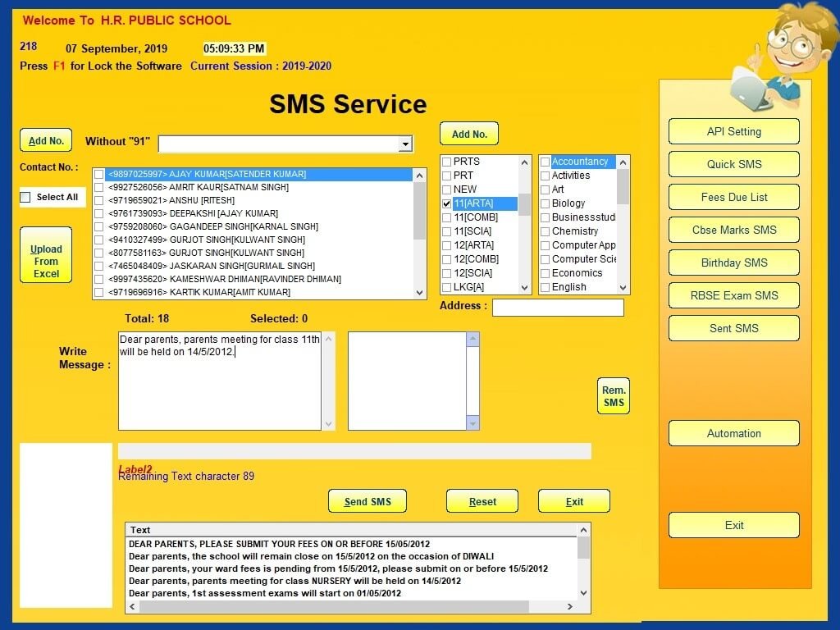The width and height of the screenshot is (840, 630).
Task: Open Fees Due List
Action: pos(734,197)
